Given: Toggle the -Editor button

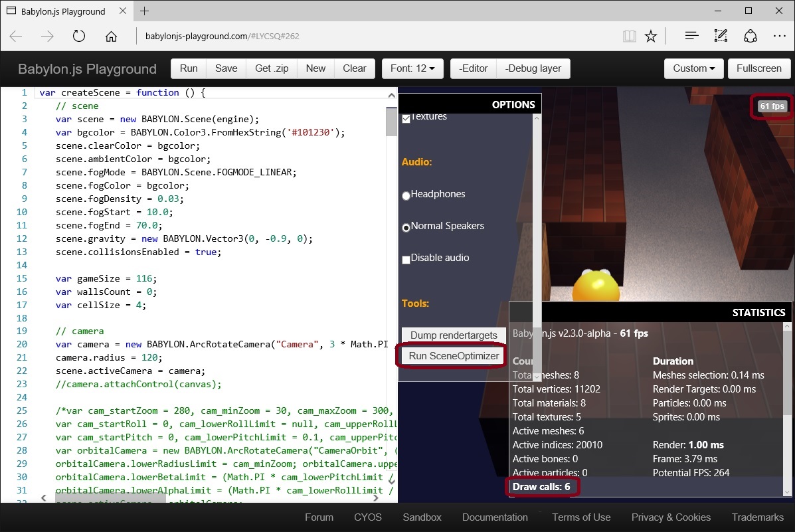Looking at the screenshot, I should click(474, 68).
